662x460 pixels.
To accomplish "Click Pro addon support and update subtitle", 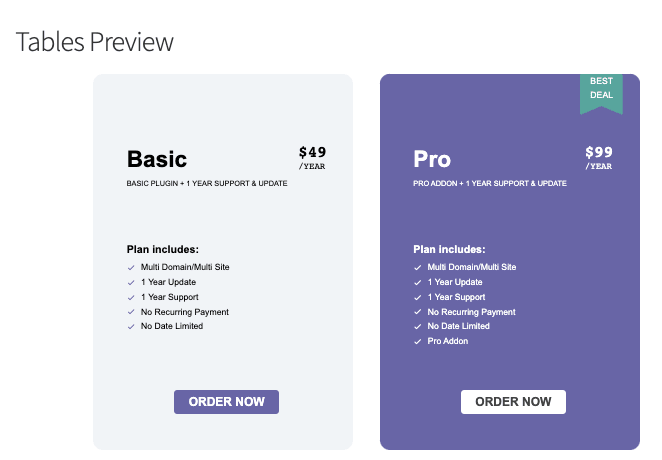I will [490, 183].
